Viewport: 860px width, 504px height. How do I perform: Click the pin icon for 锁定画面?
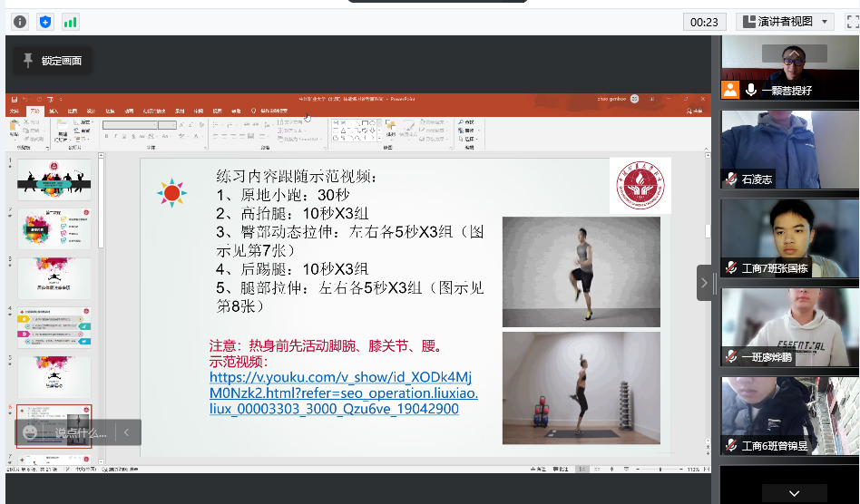pyautogui.click(x=28, y=61)
